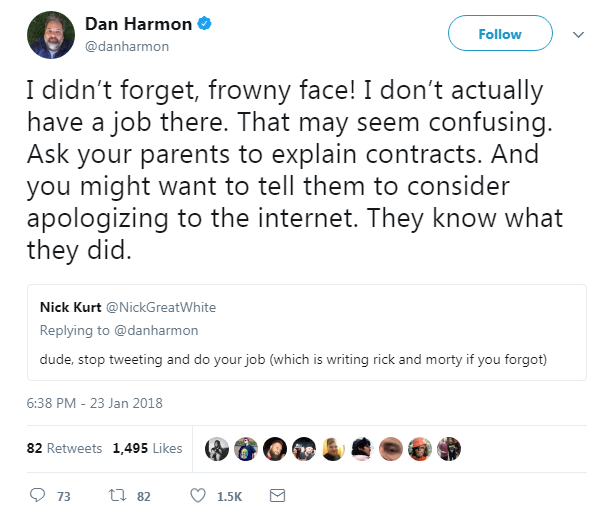This screenshot has width=613, height=513.
Task: Click the blue verified badge
Action: point(204,23)
